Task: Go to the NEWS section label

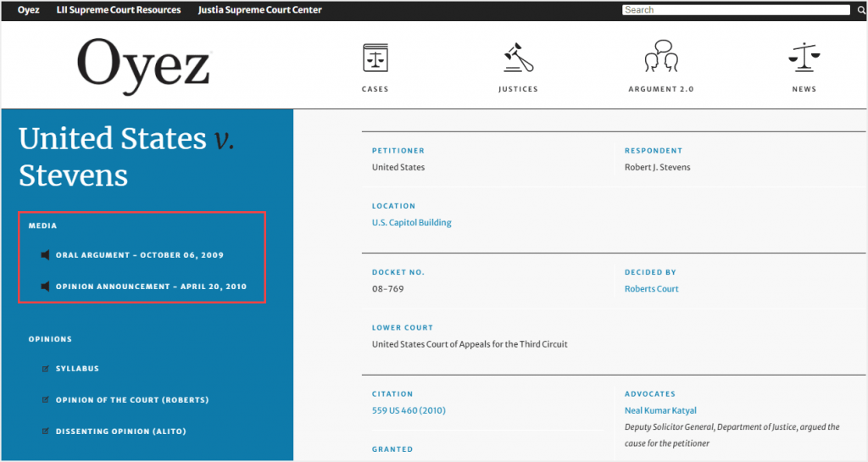Action: coord(804,89)
